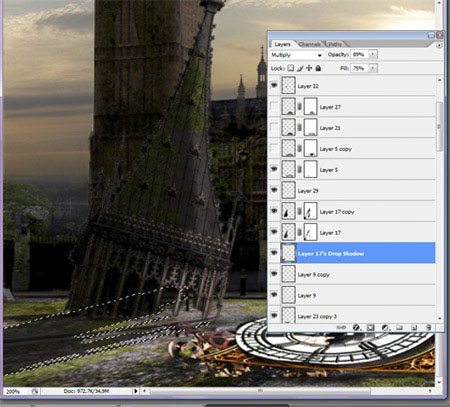Image resolution: width=450 pixels, height=407 pixels.
Task: Open the Opacity slider arrow
Action: (373, 54)
